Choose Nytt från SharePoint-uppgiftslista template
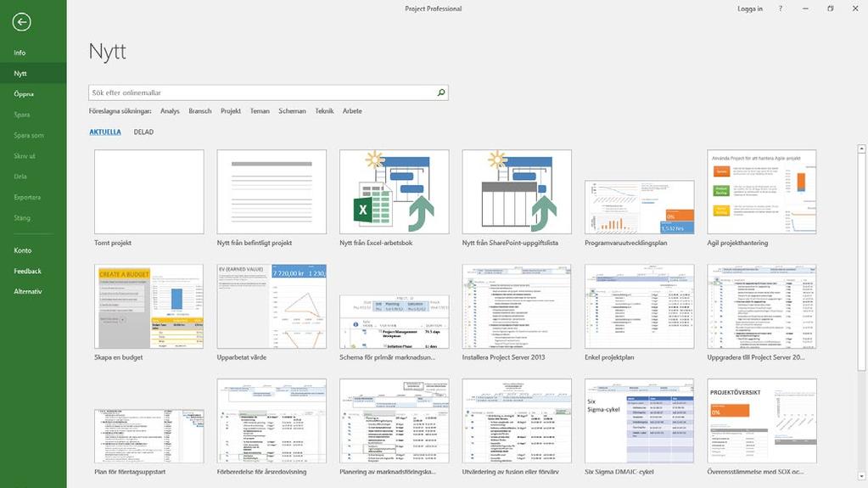Viewport: 868px width, 488px height. click(517, 192)
